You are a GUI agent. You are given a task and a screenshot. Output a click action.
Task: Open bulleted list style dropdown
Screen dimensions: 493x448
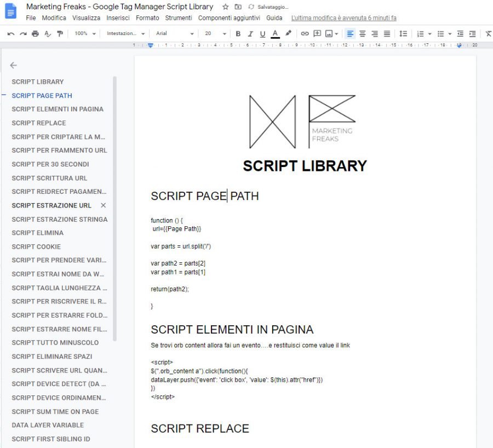point(450,34)
